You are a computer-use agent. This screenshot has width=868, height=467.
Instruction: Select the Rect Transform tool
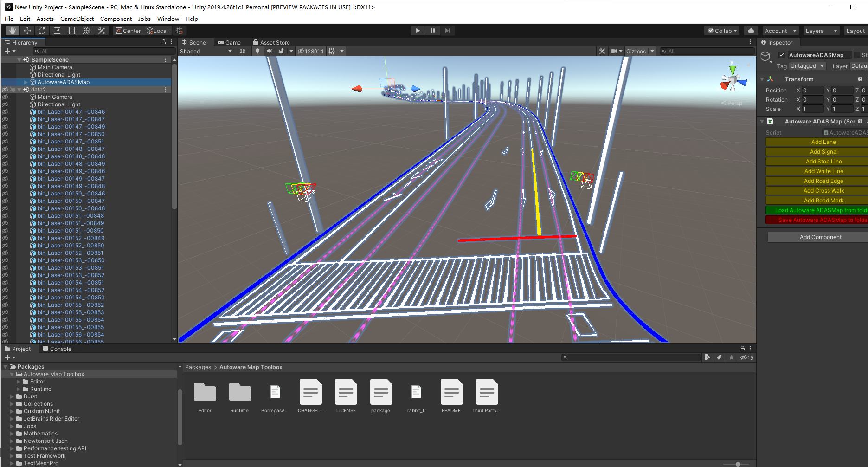pos(72,30)
